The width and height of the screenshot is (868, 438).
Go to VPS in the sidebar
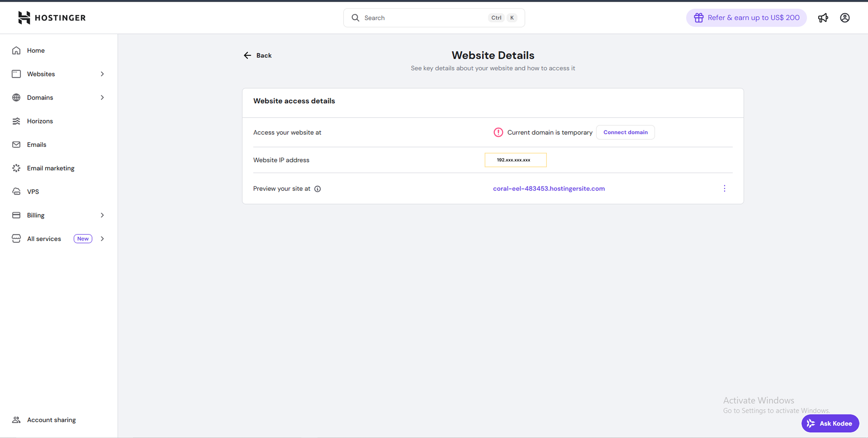tap(33, 191)
